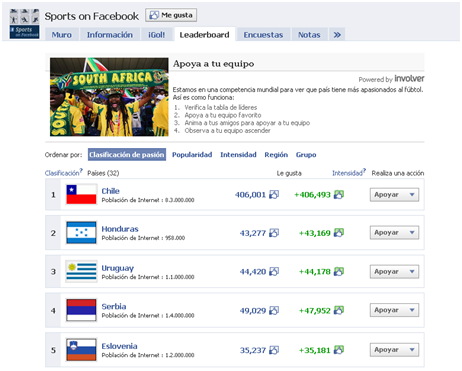The width and height of the screenshot is (462, 371).
Task: Open the Chile country link
Action: coord(111,191)
